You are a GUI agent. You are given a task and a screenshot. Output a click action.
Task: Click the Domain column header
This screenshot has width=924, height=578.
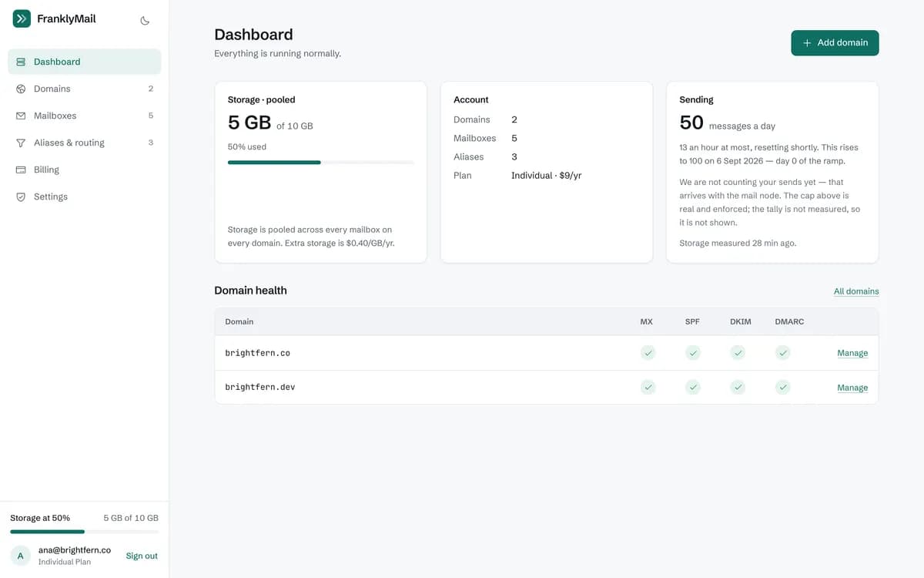[x=239, y=321]
